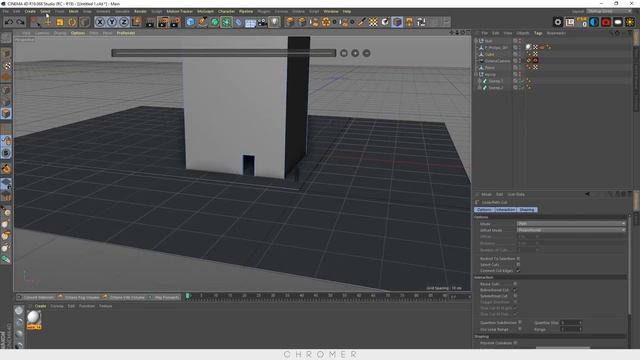Select the Move tool
Image resolution: width=640 pixels, height=360 pixels.
tap(48, 22)
